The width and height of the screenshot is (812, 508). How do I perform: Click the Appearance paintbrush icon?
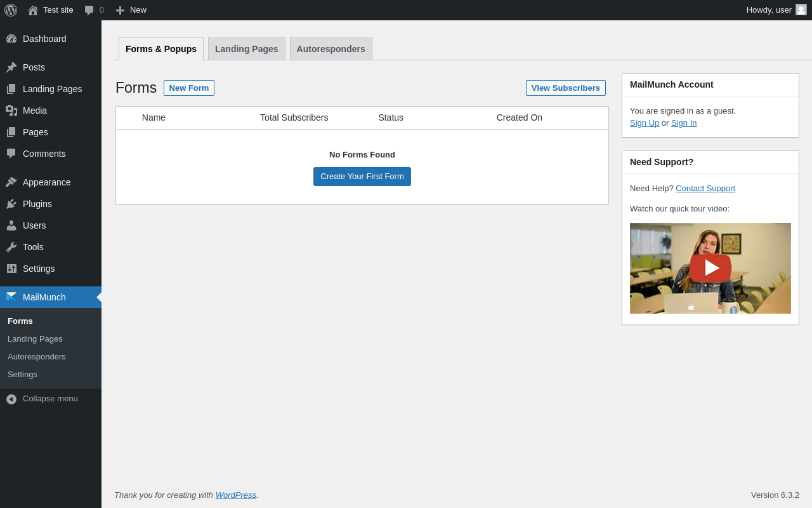[11, 182]
